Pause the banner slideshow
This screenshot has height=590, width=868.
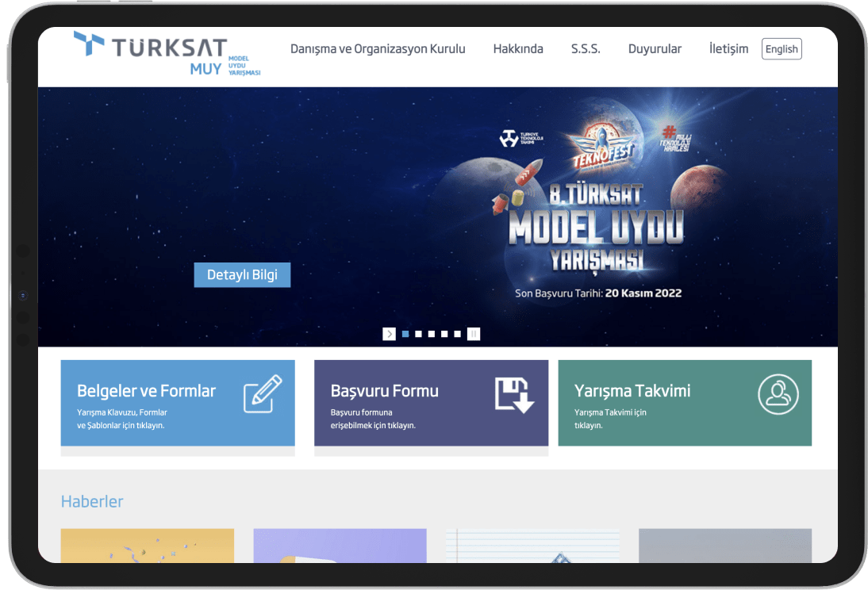pyautogui.click(x=474, y=334)
